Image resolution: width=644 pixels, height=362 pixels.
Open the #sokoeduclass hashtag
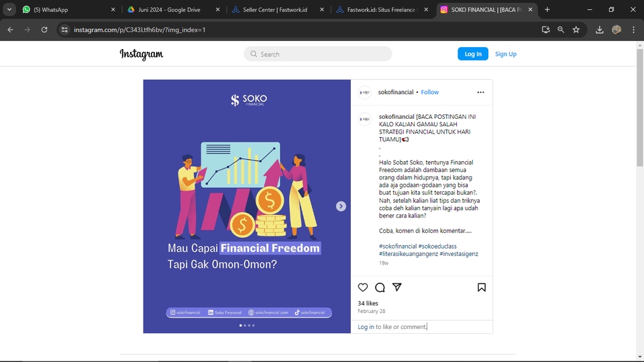[437, 246]
